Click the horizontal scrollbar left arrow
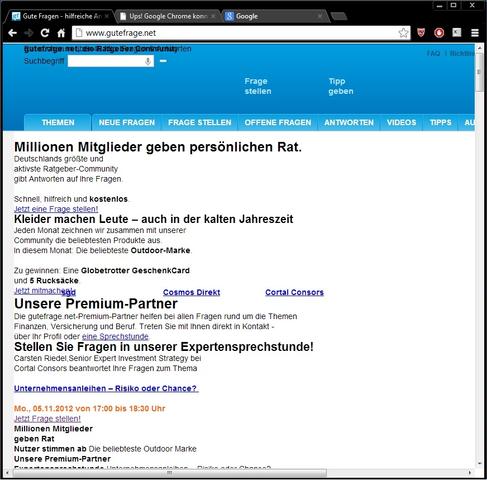Image resolution: width=487 pixels, height=480 pixels. click(8, 473)
